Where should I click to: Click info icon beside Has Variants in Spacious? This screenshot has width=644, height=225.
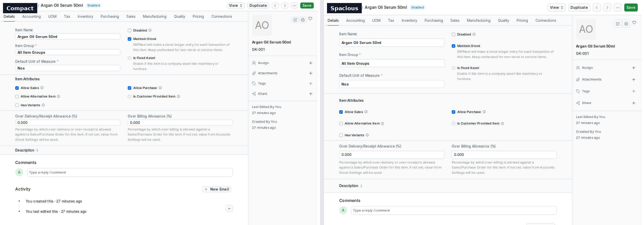coord(367,135)
